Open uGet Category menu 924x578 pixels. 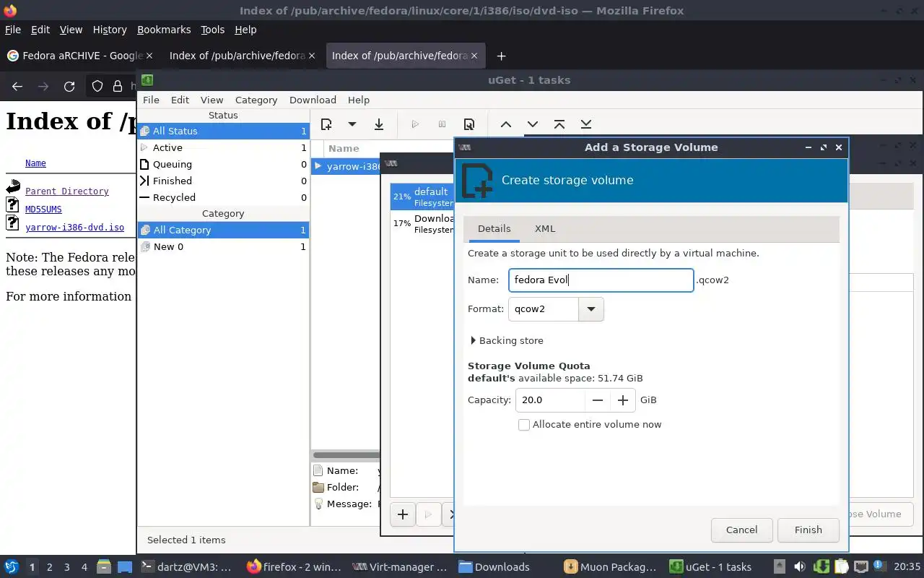coord(256,100)
